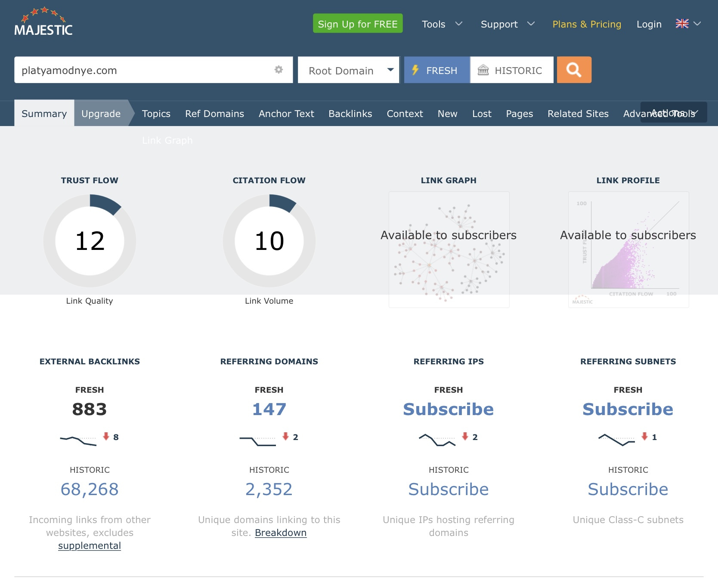The width and height of the screenshot is (718, 588).
Task: Click the Link Profile chart thumbnail
Action: pyautogui.click(x=628, y=249)
